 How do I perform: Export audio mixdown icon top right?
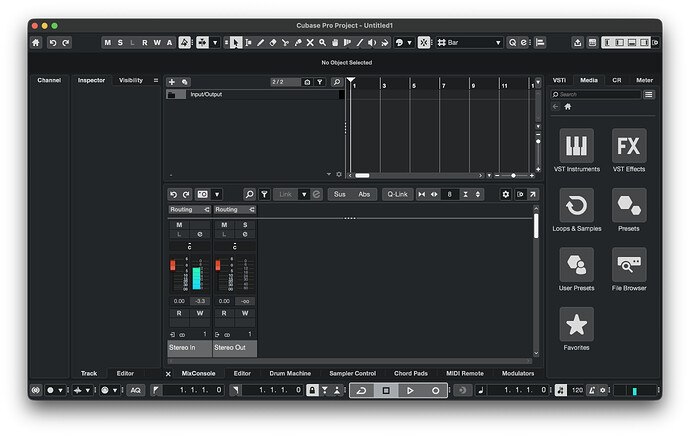click(x=577, y=43)
